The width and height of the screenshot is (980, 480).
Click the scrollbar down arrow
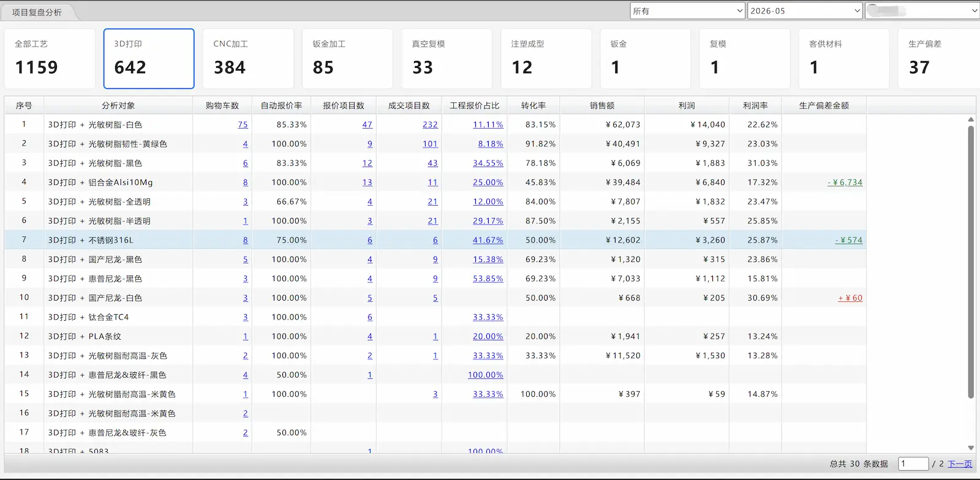coord(971,448)
